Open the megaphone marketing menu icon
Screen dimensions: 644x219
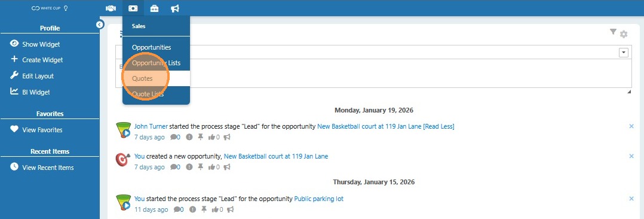(x=175, y=8)
